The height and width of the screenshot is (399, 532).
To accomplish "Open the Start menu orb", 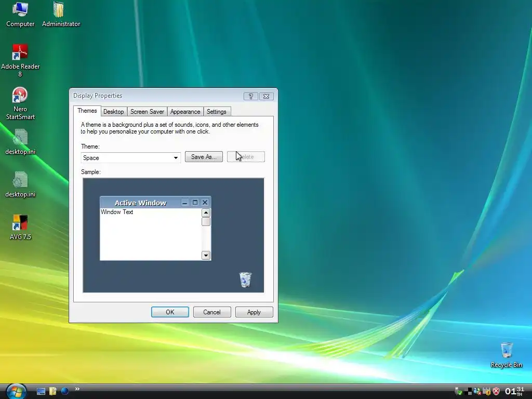I will click(x=16, y=392).
